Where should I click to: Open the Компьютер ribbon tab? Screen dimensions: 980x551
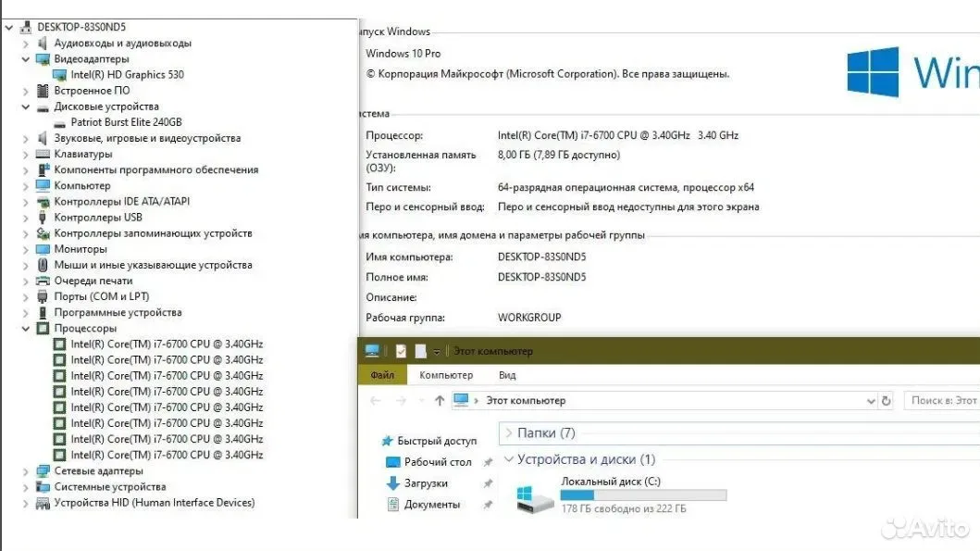tap(446, 375)
